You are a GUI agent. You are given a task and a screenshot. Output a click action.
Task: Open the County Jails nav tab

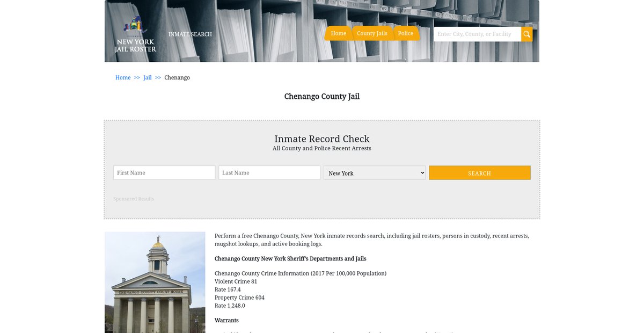point(372,33)
